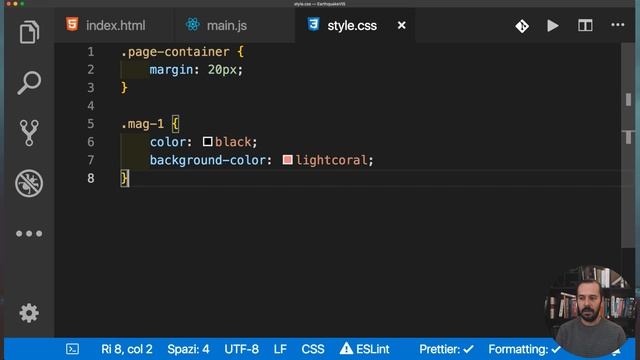Open the lightcoral color swatch on line 7
Screen dimensions: 640x360
[287, 160]
